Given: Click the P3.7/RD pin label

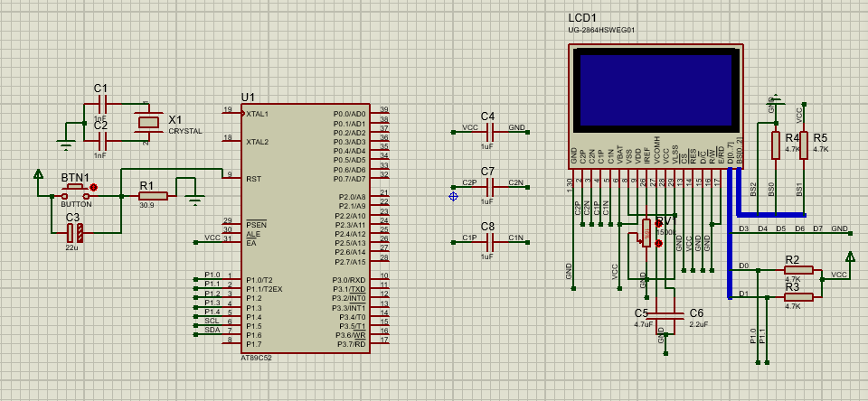Looking at the screenshot, I should [x=352, y=345].
